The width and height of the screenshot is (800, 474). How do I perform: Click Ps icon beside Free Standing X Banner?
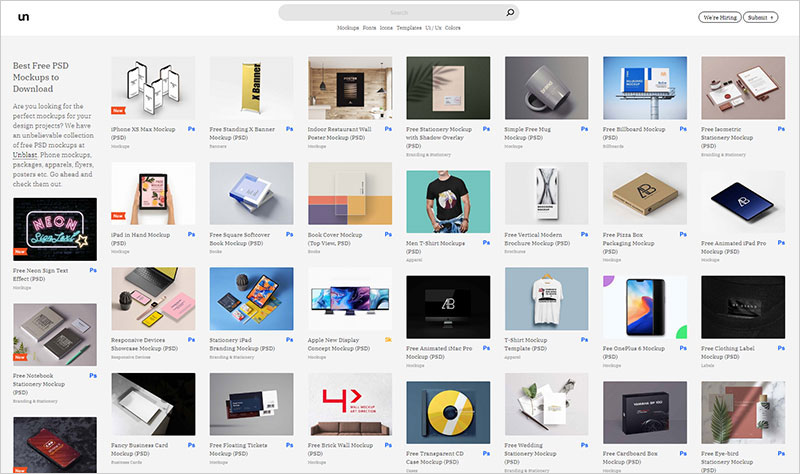click(290, 129)
